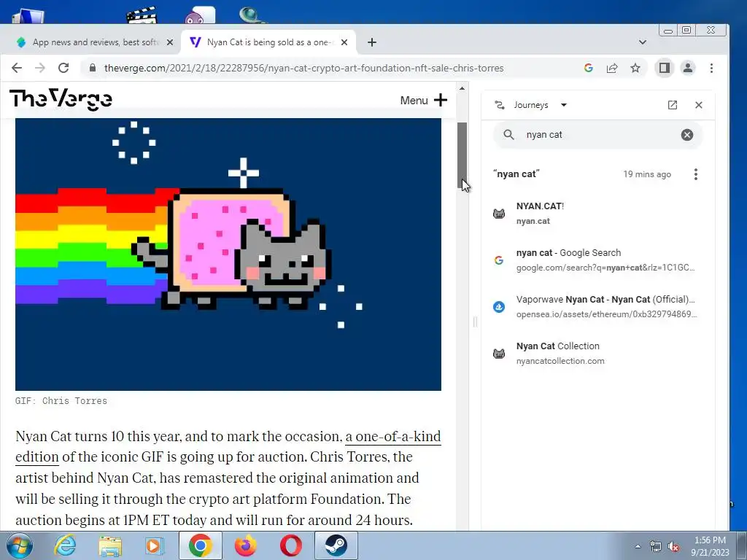Image resolution: width=747 pixels, height=560 pixels.
Task: Show hidden tray icons arrow
Action: click(x=638, y=546)
